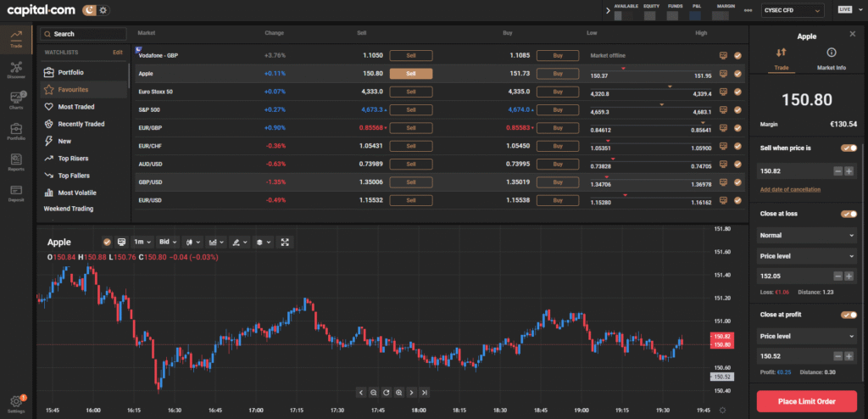
Task: Shift chart right with forward arrow
Action: pyautogui.click(x=411, y=393)
